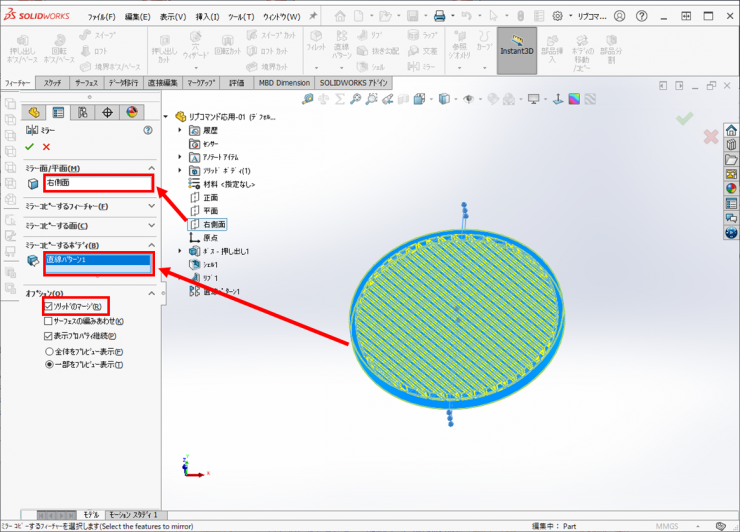Open the PropertyManager tab icon

pos(58,113)
